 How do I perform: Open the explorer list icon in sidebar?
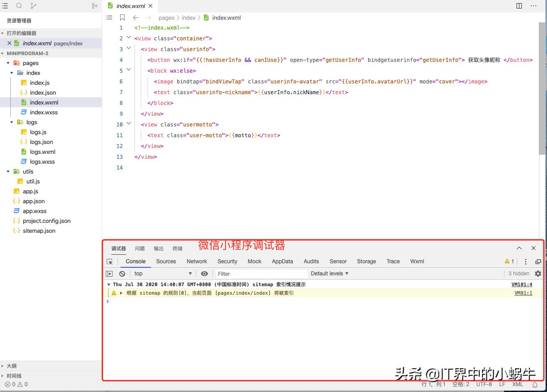coord(5,6)
